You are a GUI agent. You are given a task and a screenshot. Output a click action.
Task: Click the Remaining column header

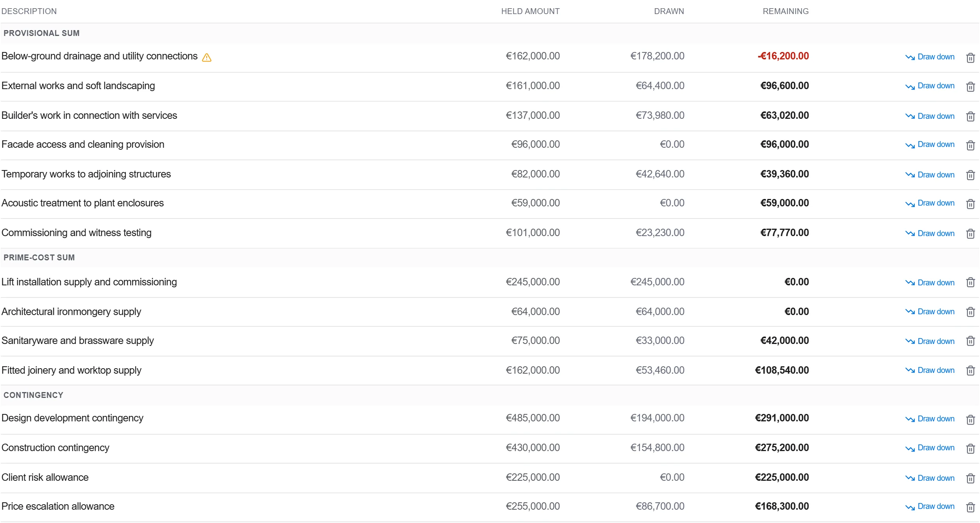(785, 11)
